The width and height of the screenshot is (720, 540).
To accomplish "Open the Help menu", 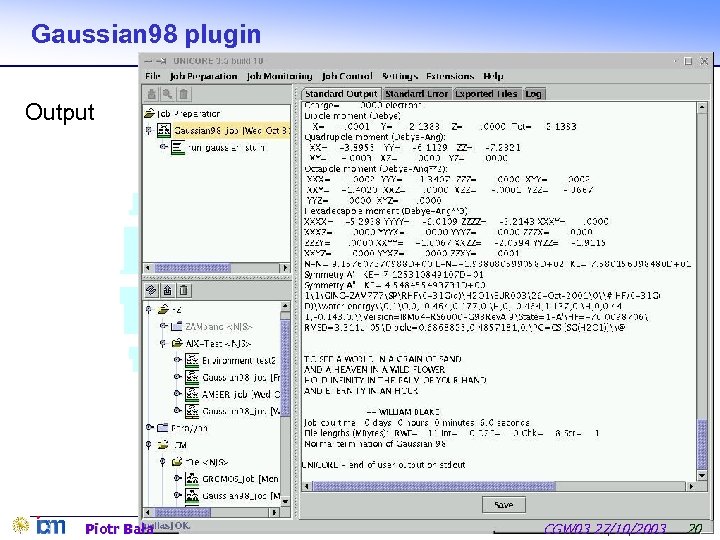I will (493, 76).
